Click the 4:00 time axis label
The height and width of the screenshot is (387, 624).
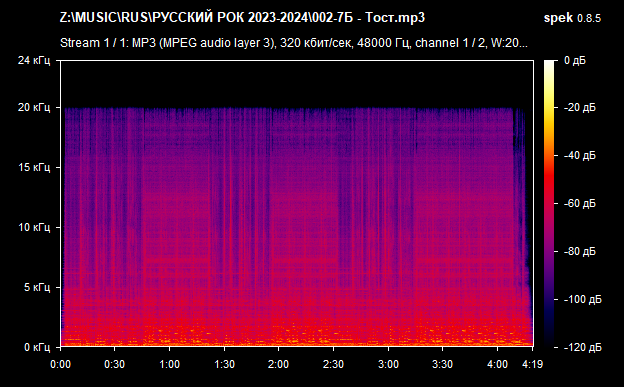click(x=497, y=364)
